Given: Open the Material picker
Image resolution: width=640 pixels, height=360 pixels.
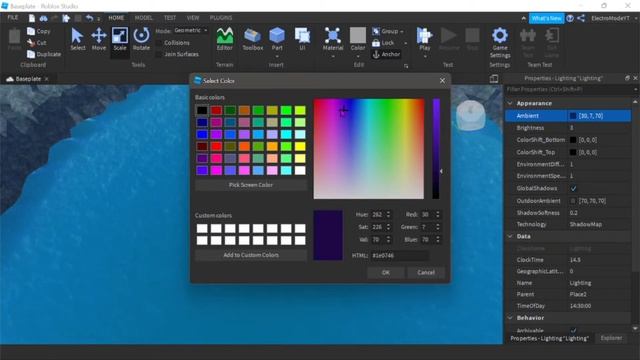Looking at the screenshot, I should [333, 36].
